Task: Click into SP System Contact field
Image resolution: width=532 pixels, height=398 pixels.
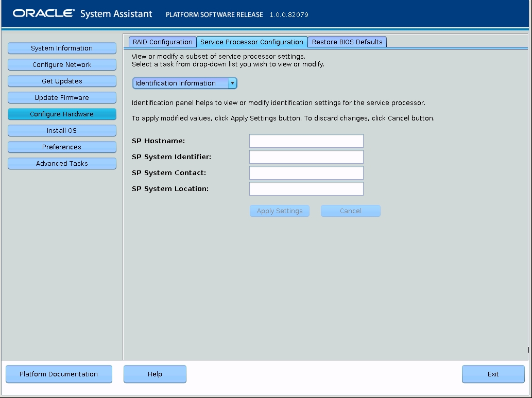Action: point(306,172)
